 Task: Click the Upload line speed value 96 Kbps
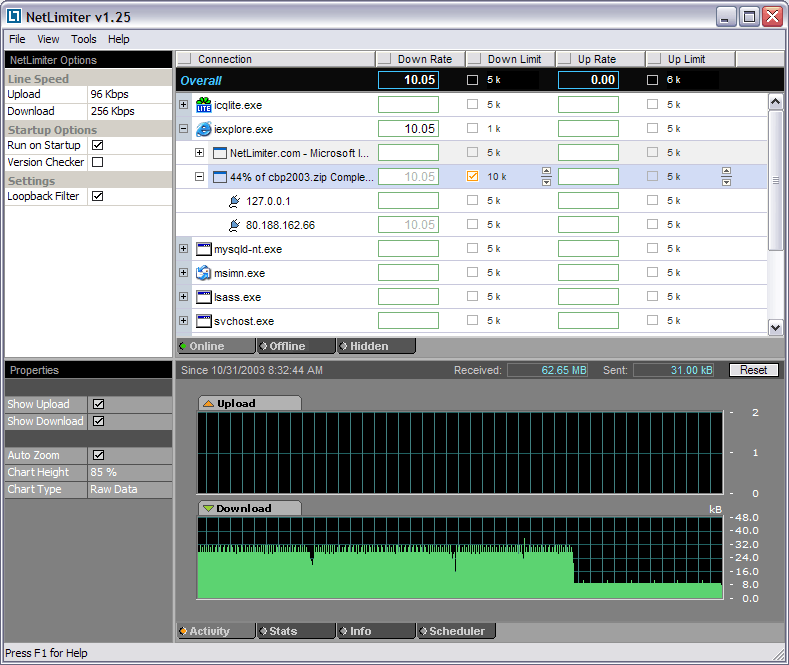(x=130, y=95)
